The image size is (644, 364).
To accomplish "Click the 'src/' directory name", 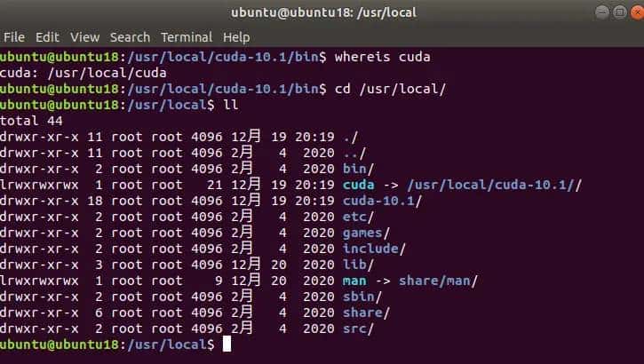I will point(359,328).
